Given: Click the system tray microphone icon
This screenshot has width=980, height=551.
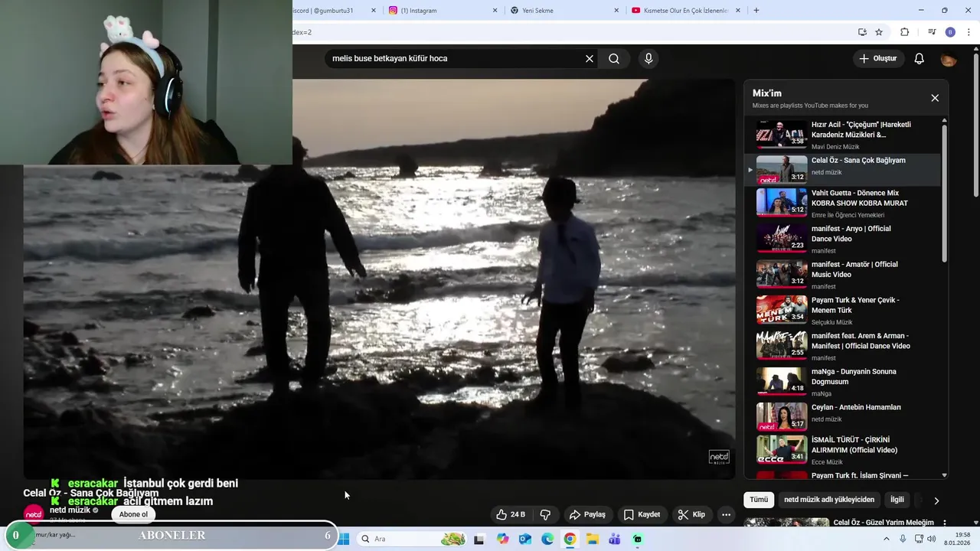Looking at the screenshot, I should (x=903, y=539).
